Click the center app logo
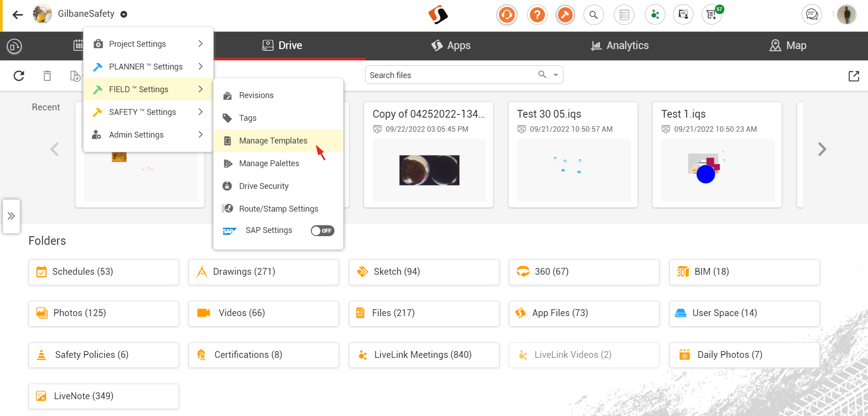The height and width of the screenshot is (416, 868). [438, 15]
